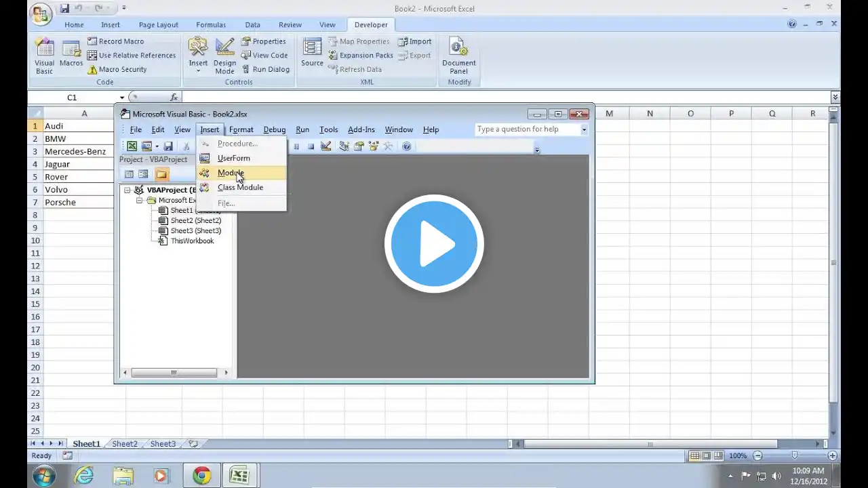Open the Customize Quick Access Toolbar dropdown
This screenshot has height=488, width=868.
coord(124,9)
